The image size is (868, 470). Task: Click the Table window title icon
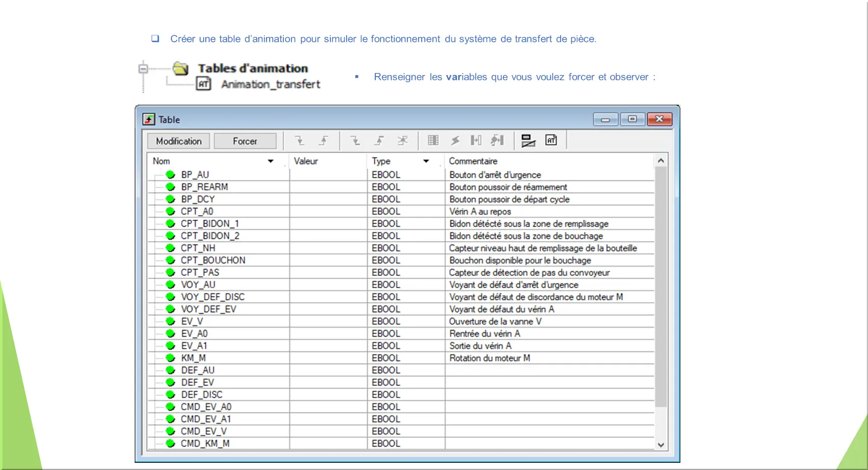(149, 120)
